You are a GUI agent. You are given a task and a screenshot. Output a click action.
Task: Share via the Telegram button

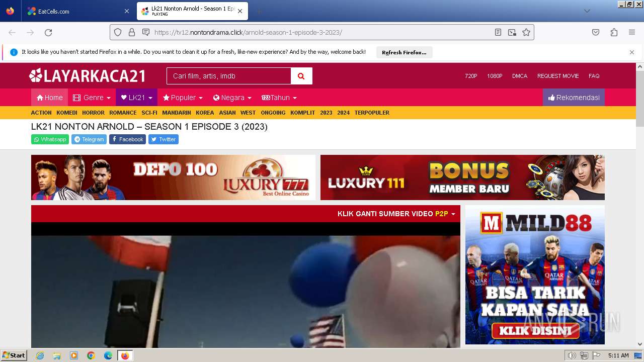pyautogui.click(x=89, y=139)
